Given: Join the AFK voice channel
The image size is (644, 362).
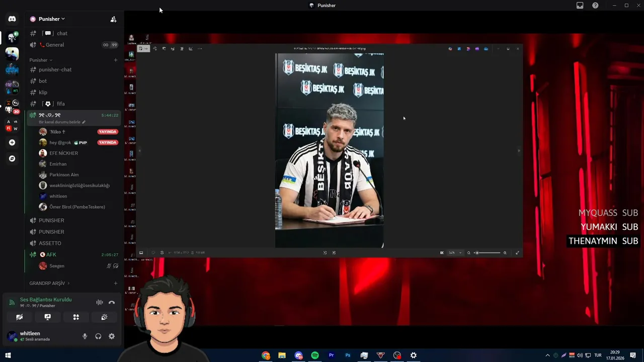Looking at the screenshot, I should (x=73, y=255).
